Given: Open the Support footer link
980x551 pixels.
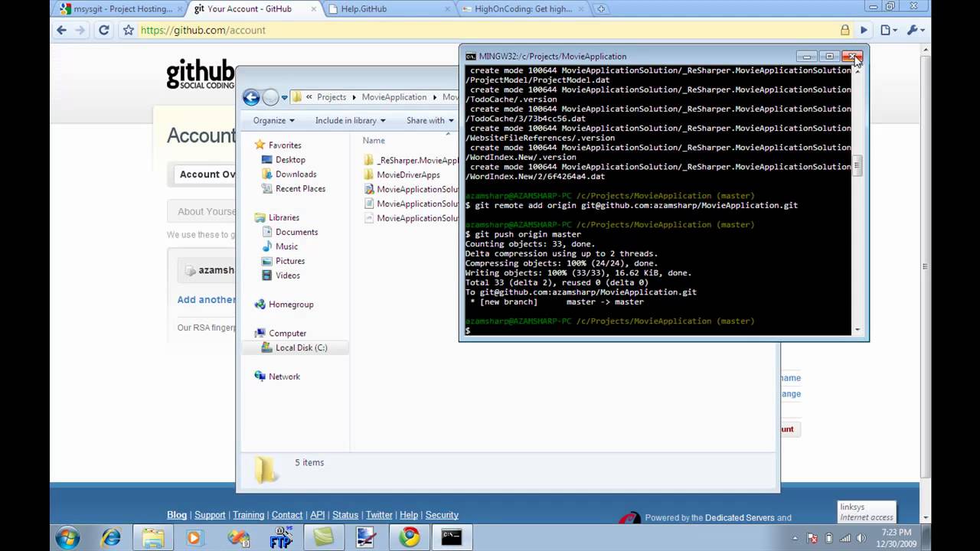Looking at the screenshot, I should coord(210,515).
